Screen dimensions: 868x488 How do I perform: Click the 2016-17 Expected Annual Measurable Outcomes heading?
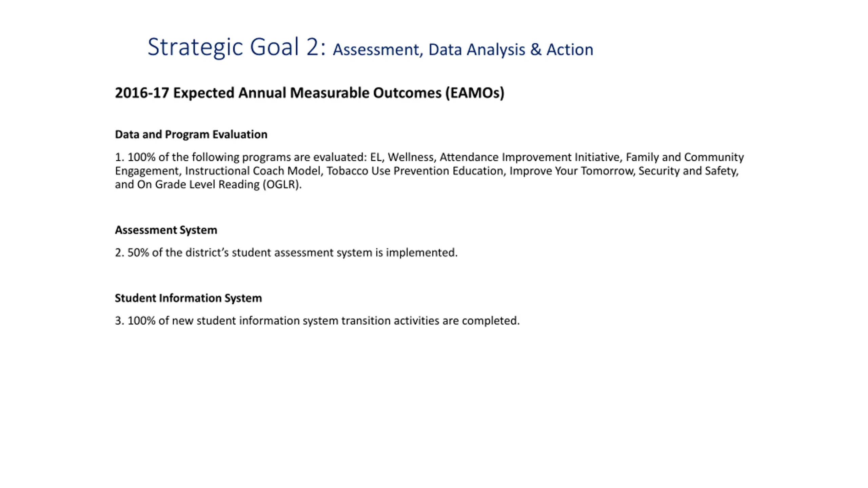click(310, 93)
